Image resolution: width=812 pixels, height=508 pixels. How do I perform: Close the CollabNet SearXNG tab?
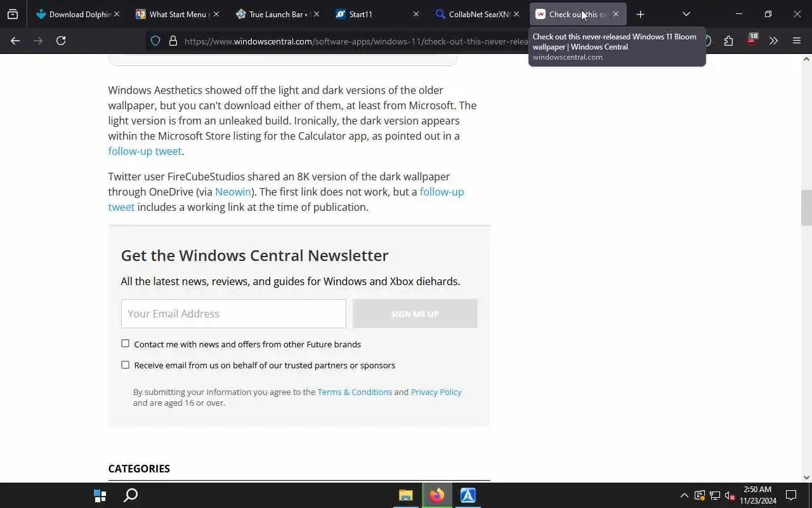(x=516, y=14)
